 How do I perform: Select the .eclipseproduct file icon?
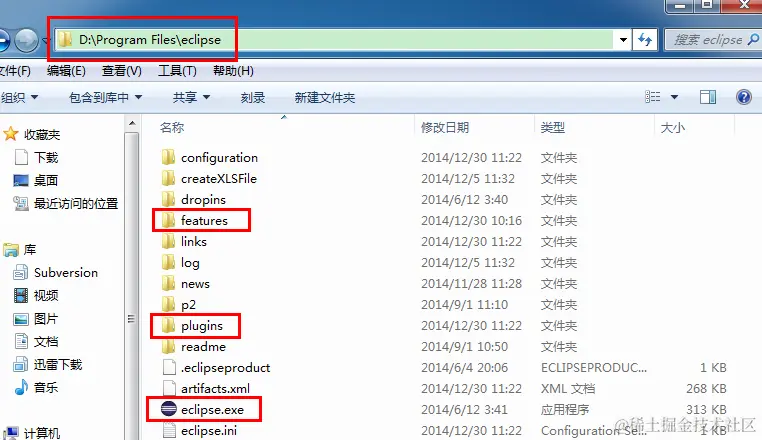(169, 367)
